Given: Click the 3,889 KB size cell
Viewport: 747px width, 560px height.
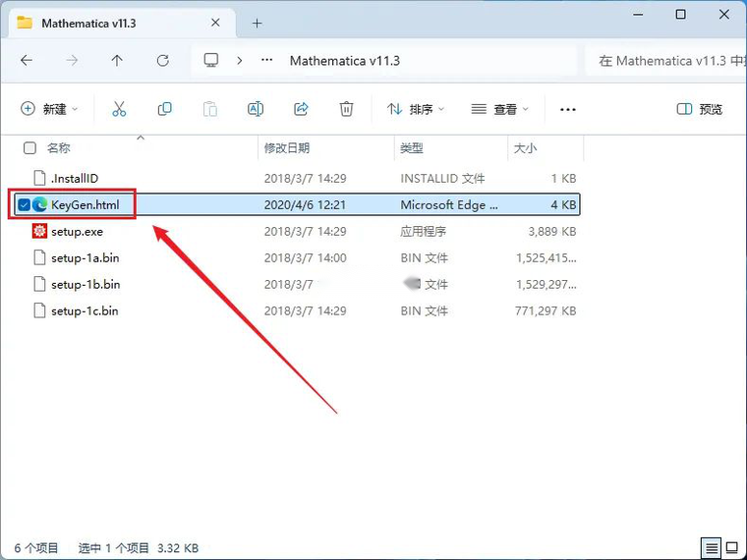Looking at the screenshot, I should (x=552, y=232).
